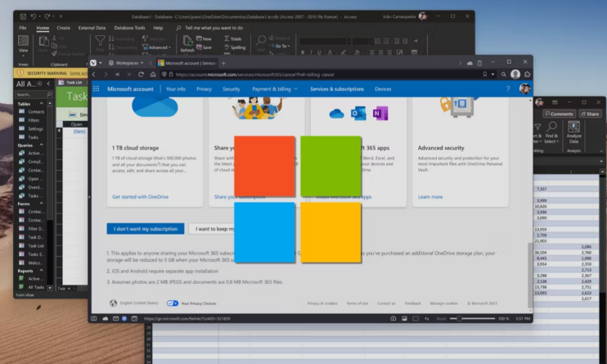Click Tell me what you want to do
607x364 pixels.
tap(214, 28)
